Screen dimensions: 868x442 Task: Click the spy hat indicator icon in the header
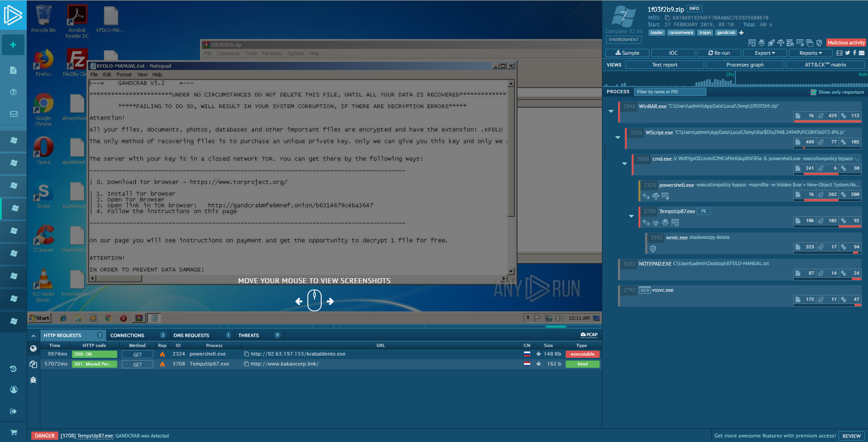[762, 43]
